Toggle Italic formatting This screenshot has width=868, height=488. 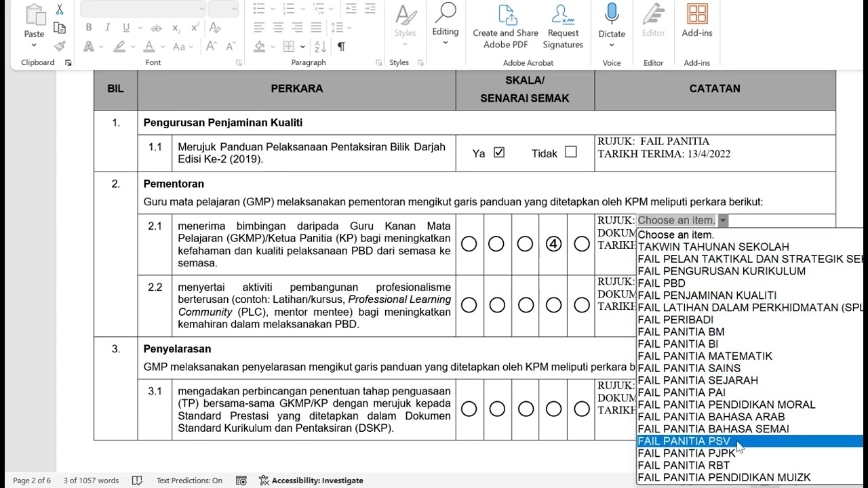(107, 28)
